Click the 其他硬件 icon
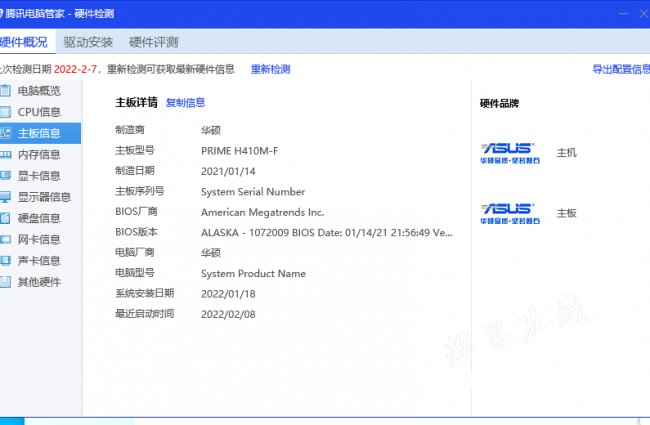The height and width of the screenshot is (425, 650). tap(5, 282)
